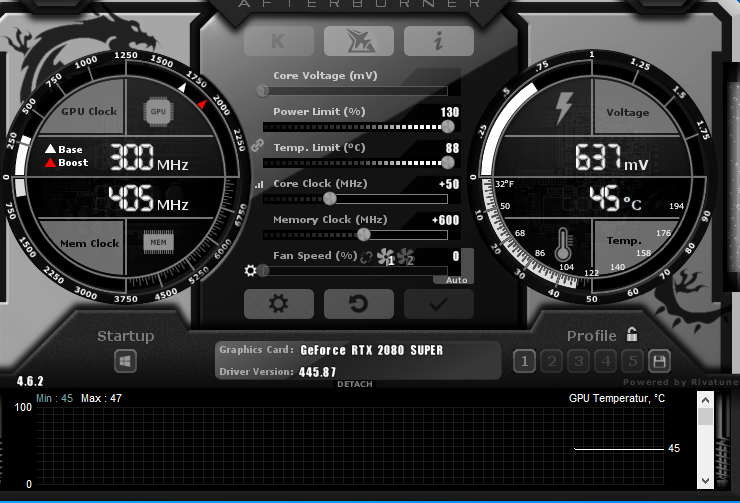Click the Temp. Limit value 88
Viewport: 740px width, 503px height.
[452, 148]
